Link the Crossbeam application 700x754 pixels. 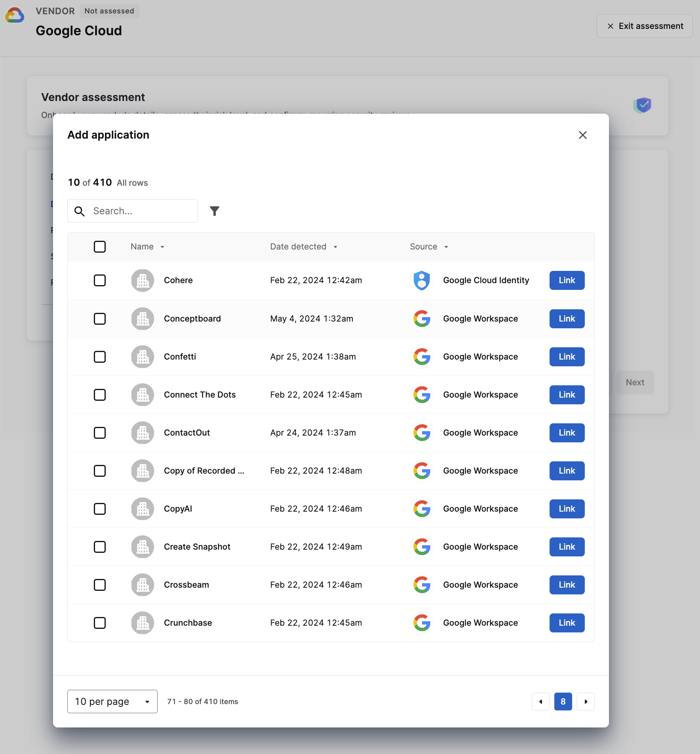(x=567, y=585)
